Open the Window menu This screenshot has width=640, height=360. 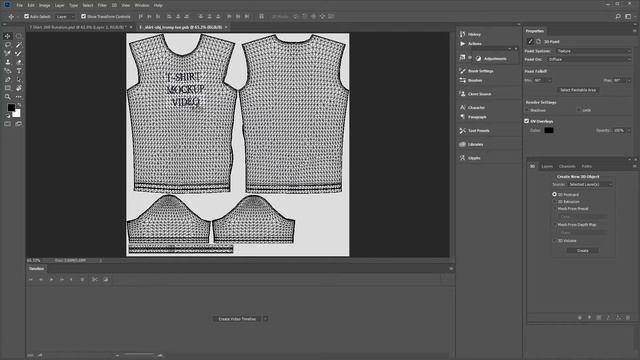pos(142,5)
